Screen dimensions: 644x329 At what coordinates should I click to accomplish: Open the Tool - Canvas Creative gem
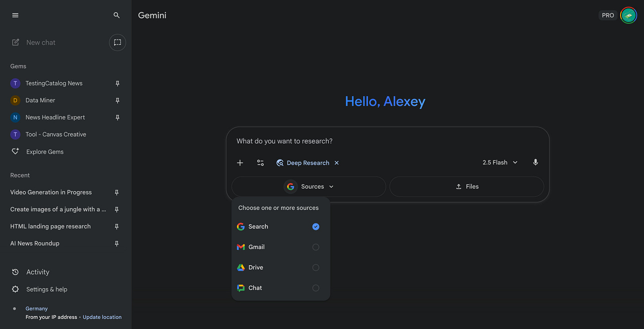pos(56,134)
